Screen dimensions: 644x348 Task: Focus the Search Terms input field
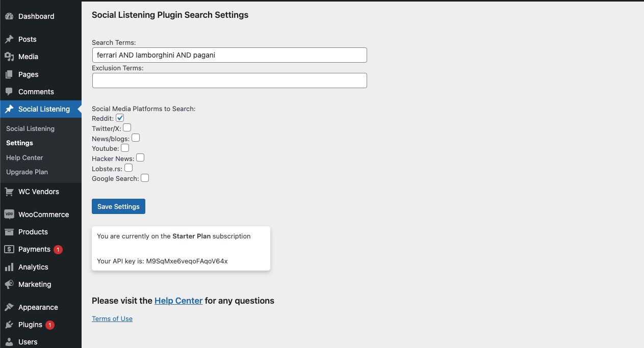229,55
